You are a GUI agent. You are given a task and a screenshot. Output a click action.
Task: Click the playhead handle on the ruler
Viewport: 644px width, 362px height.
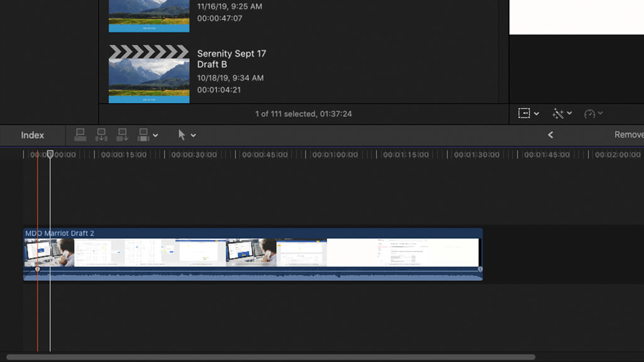pyautogui.click(x=50, y=154)
